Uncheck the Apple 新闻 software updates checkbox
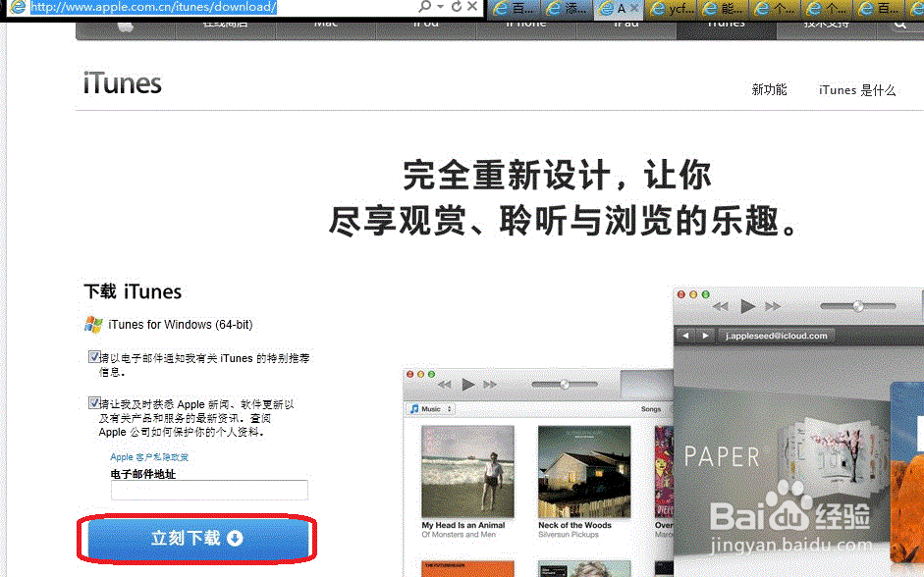Screen dimensions: 924x577 tap(93, 403)
